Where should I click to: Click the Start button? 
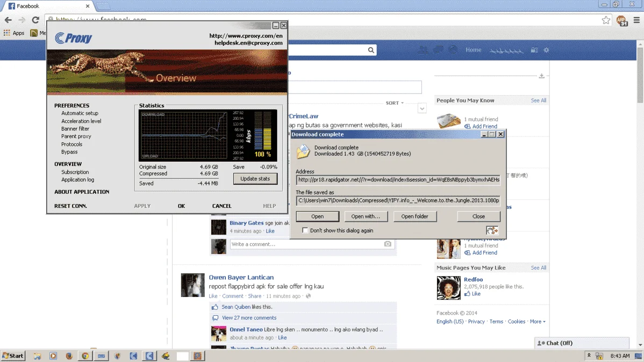coord(13,356)
